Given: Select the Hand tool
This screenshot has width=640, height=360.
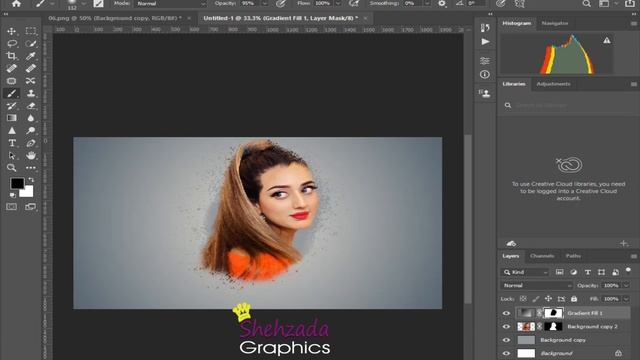Looking at the screenshot, I should point(31,156).
